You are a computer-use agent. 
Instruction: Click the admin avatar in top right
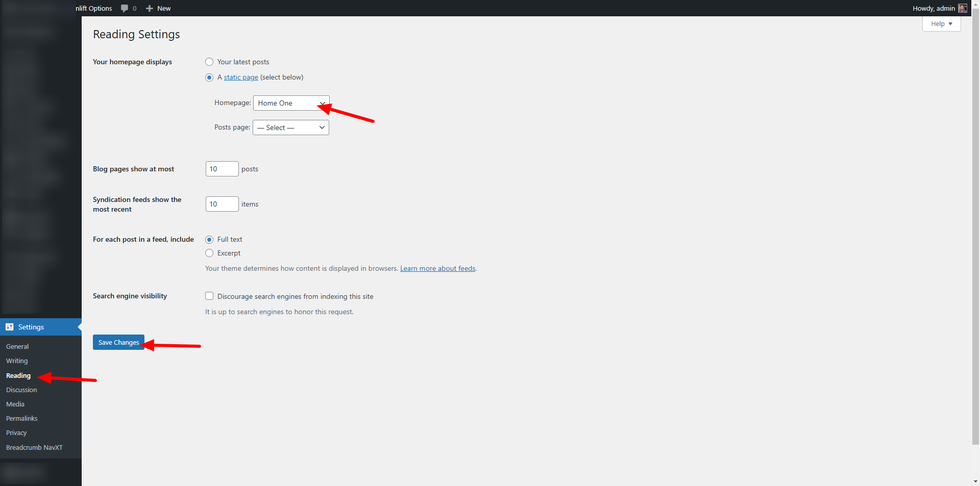pyautogui.click(x=962, y=8)
